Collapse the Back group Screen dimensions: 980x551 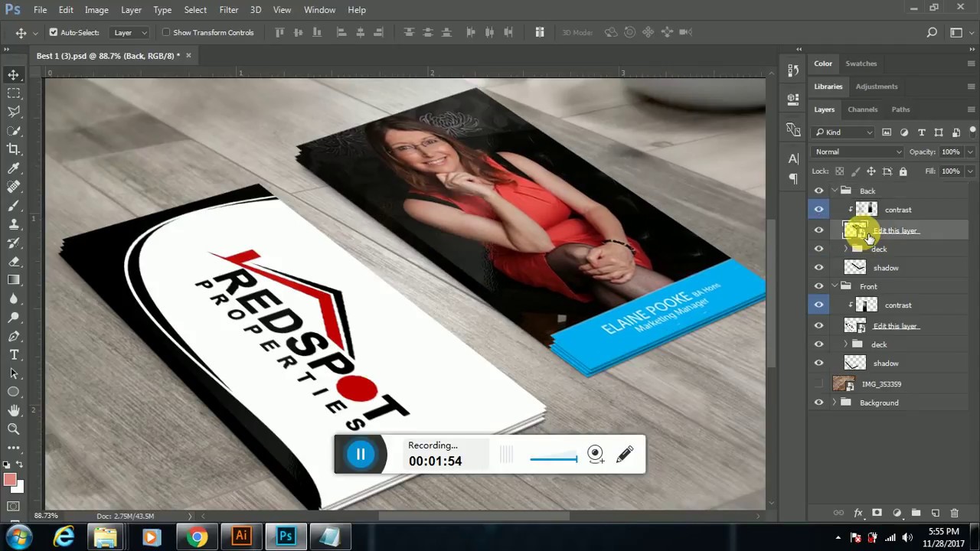pyautogui.click(x=835, y=191)
